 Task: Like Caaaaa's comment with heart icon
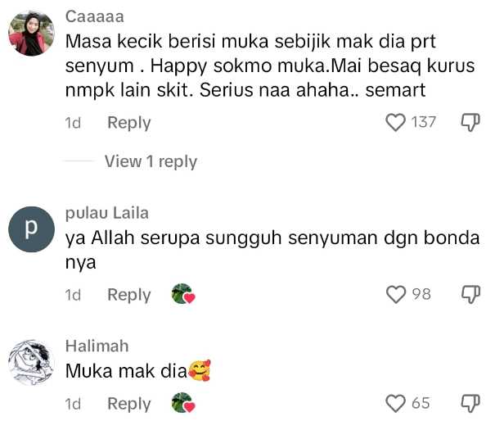pos(395,123)
